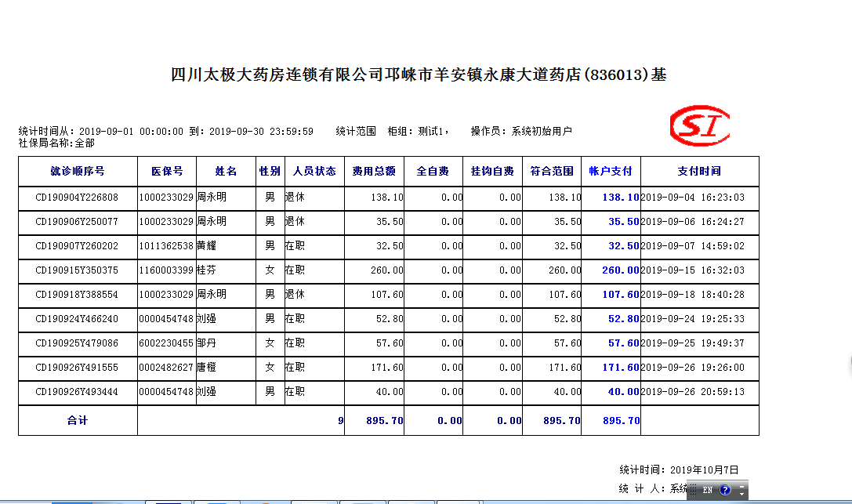
Task: Click the 人员状态 column header
Action: click(314, 171)
